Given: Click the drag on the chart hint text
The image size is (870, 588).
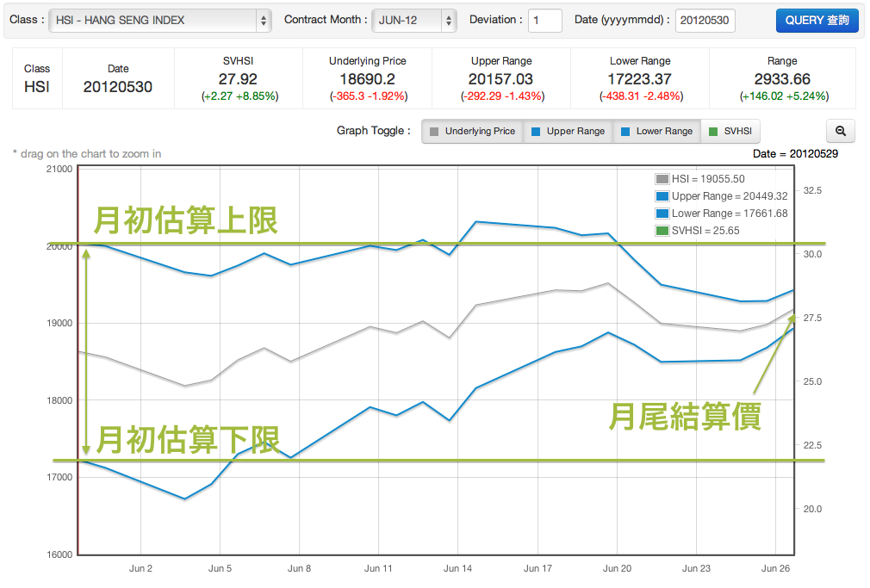Looking at the screenshot, I should point(87,153).
